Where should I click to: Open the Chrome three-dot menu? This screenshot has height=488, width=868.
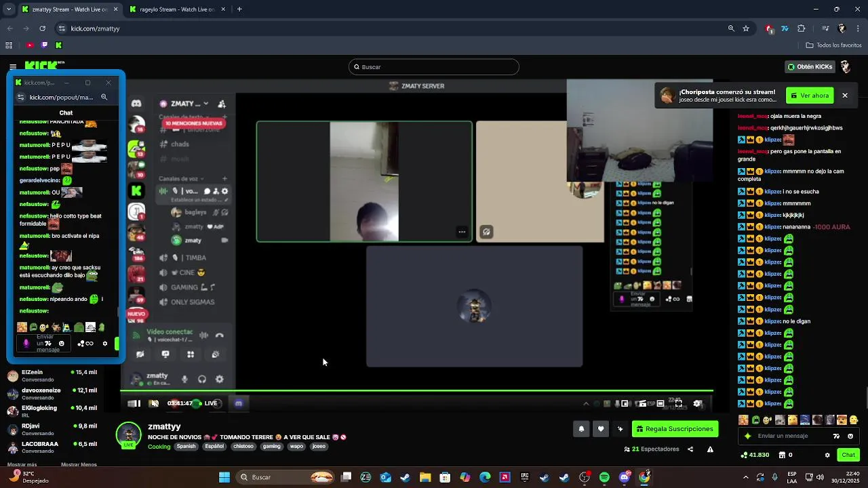[859, 28]
